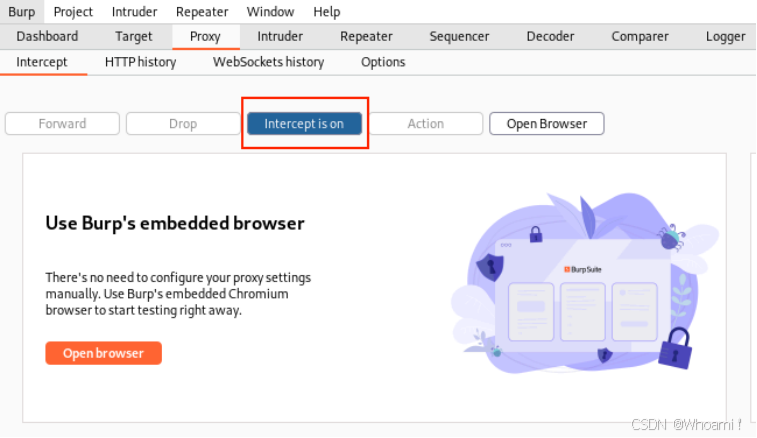Open the Burp menu
Image resolution: width=757 pixels, height=438 pixels.
coord(22,12)
